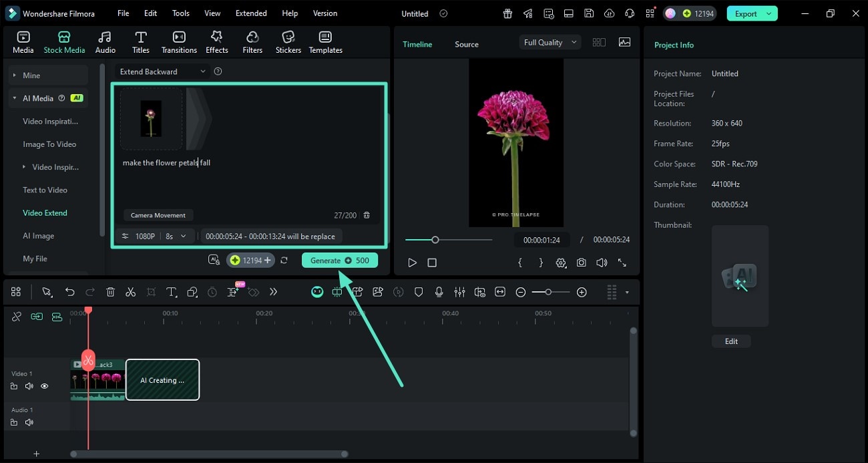Click the Delete clip trash icon
Viewport: 868px width, 463px height.
(110, 292)
